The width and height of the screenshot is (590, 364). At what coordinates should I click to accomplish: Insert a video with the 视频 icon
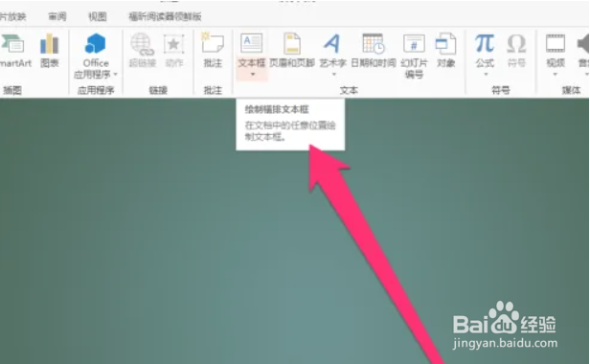point(556,44)
